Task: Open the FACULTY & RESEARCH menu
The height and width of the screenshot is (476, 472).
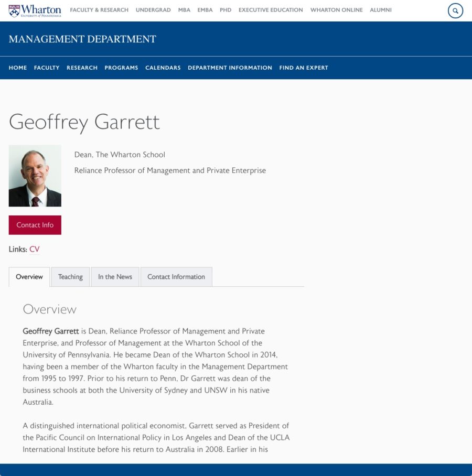Action: tap(99, 10)
